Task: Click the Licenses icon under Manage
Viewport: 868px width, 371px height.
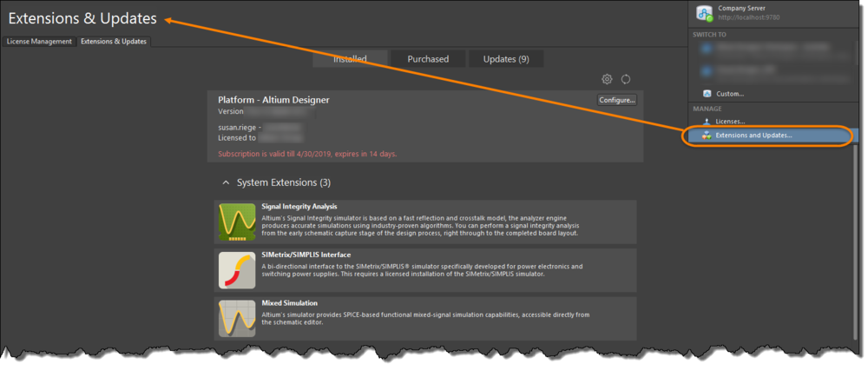Action: click(x=707, y=122)
